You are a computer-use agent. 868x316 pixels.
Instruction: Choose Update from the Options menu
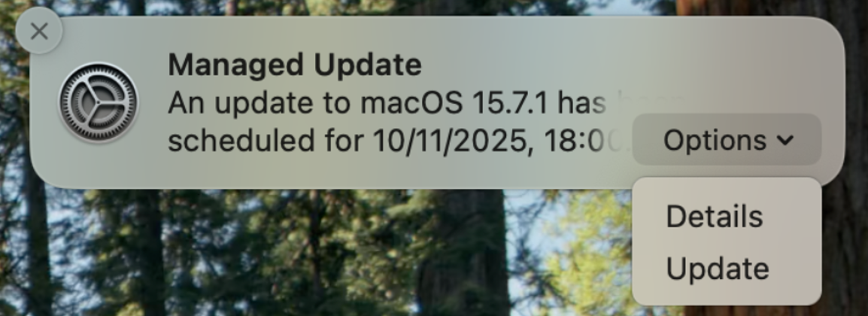[717, 269]
